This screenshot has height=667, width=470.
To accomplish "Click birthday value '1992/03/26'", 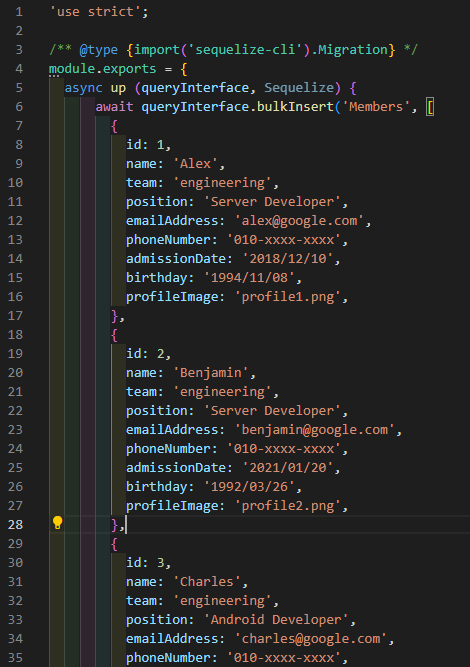I will pos(249,487).
